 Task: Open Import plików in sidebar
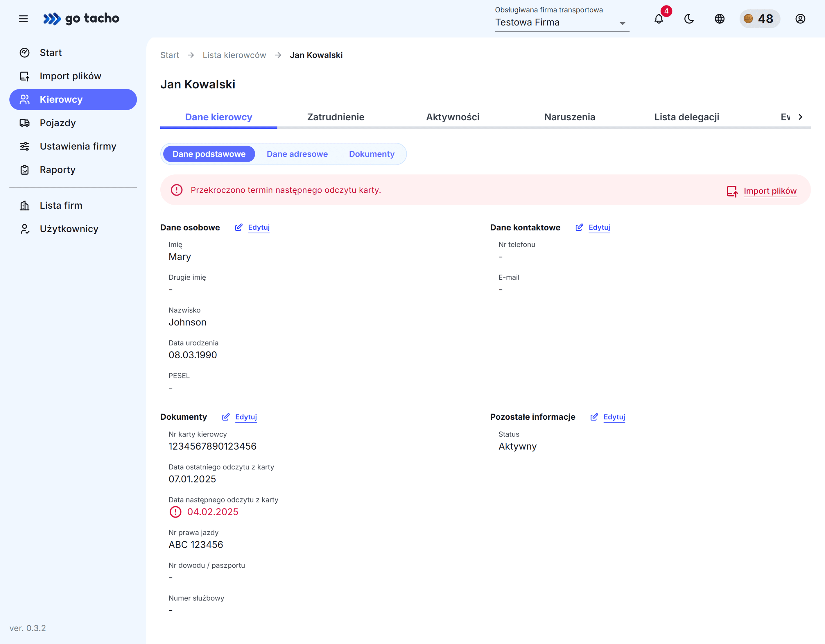[x=73, y=76]
